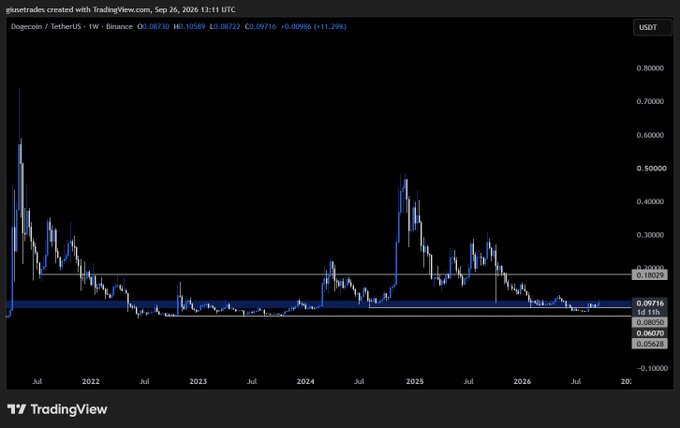
Task: Click the 0.30000 price axis tick
Action: tap(650, 235)
